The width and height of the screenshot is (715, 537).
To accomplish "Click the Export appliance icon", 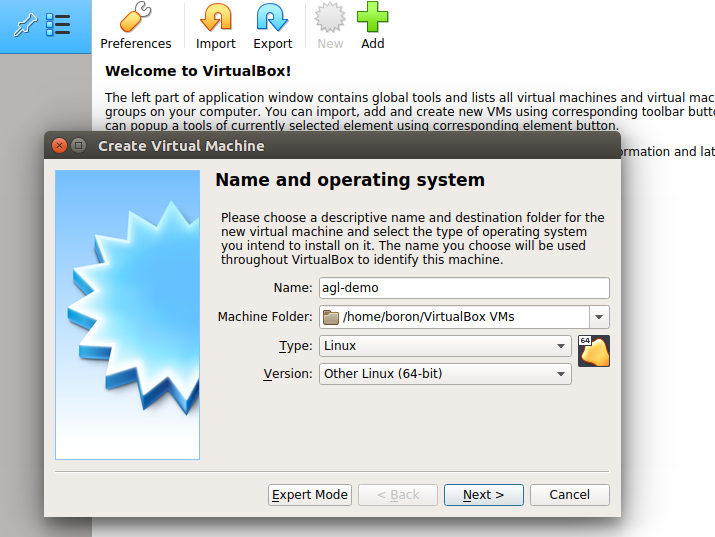I will pyautogui.click(x=272, y=18).
